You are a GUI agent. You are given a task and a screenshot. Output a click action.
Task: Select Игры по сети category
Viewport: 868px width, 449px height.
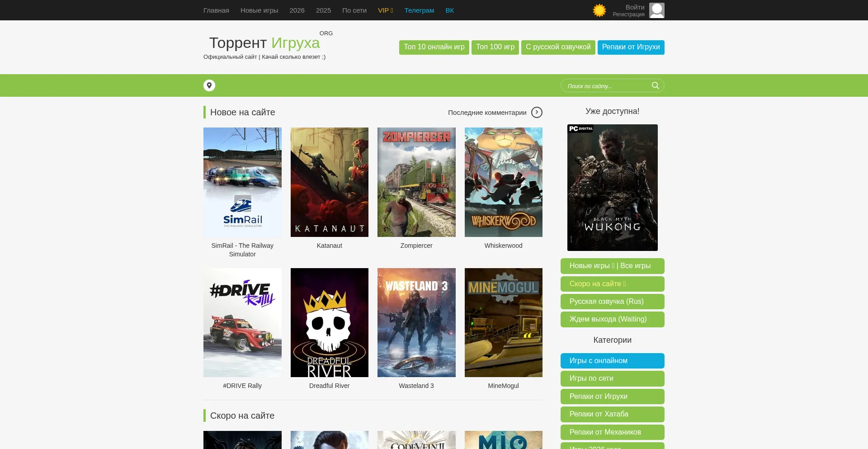613,378
